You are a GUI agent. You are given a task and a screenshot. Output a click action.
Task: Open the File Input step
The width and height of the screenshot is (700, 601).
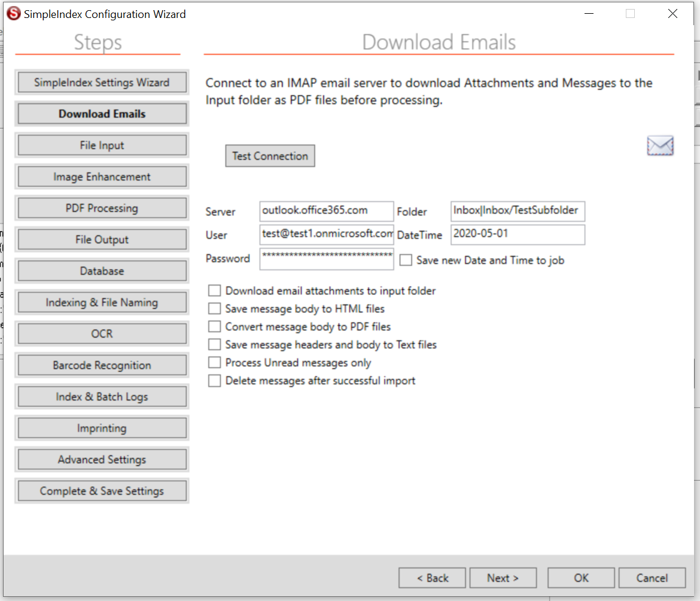[102, 145]
